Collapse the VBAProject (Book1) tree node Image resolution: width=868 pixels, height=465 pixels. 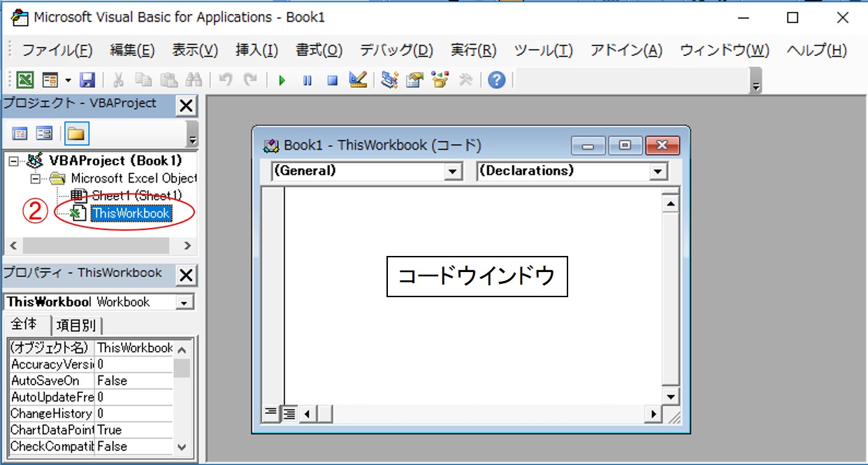(13, 162)
